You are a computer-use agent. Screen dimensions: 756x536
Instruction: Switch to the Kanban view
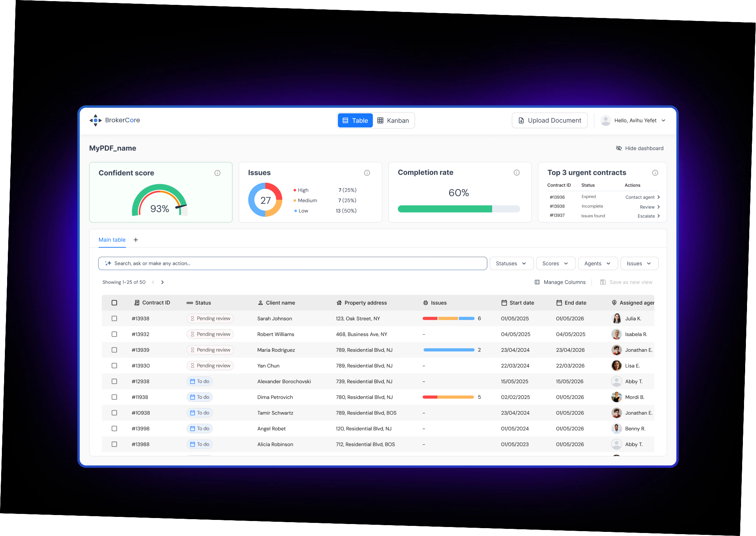[393, 121]
